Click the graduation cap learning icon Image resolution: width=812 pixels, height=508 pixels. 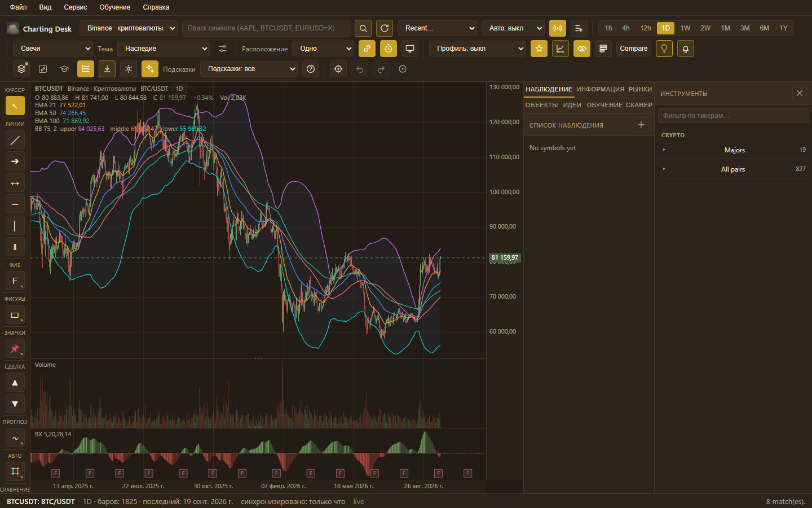[x=64, y=69]
